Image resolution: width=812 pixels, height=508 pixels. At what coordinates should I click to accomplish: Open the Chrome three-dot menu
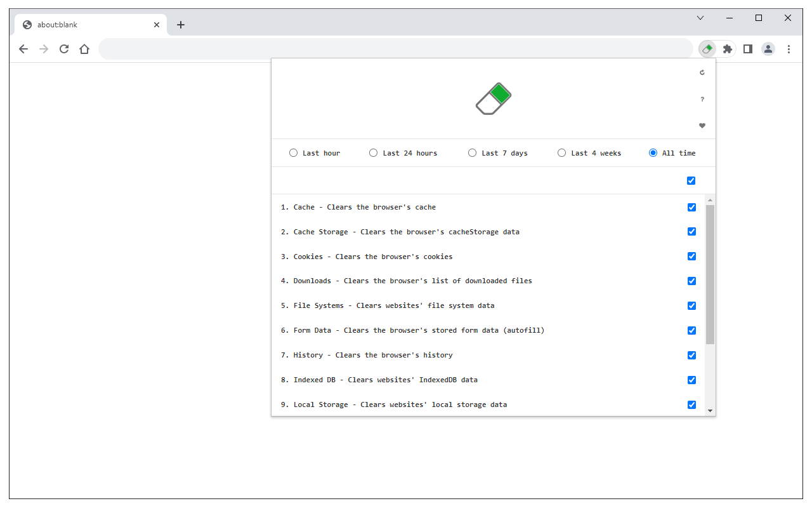(789, 49)
